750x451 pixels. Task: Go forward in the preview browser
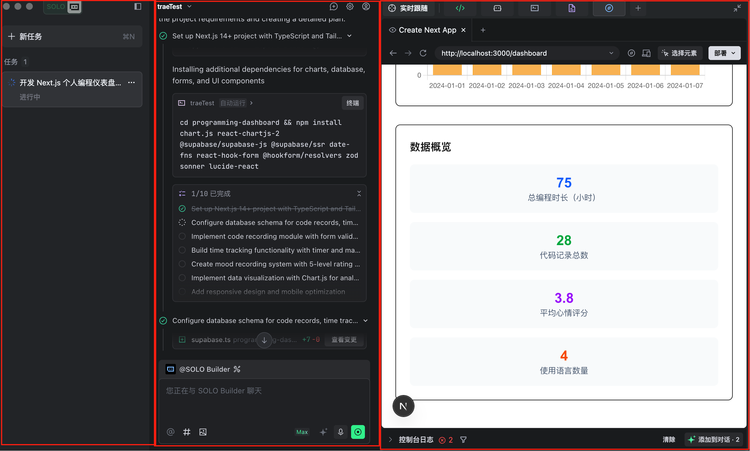(408, 53)
